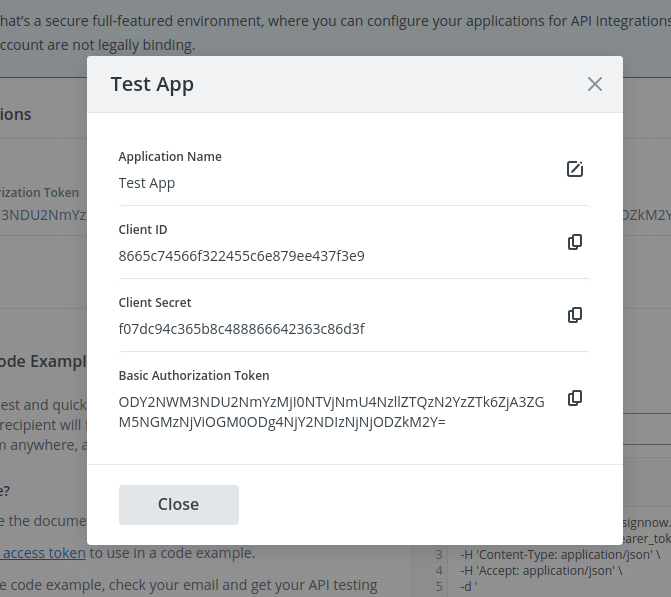Screen dimensions: 671x597
Task: Click the Basic Authorization Token label
Action: tap(194, 376)
